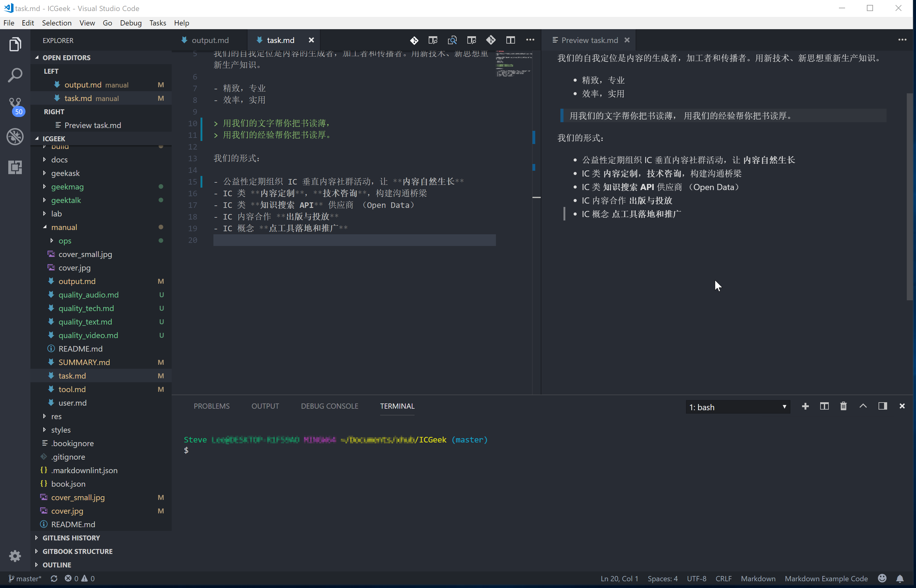
Task: Split the terminal
Action: tap(824, 406)
